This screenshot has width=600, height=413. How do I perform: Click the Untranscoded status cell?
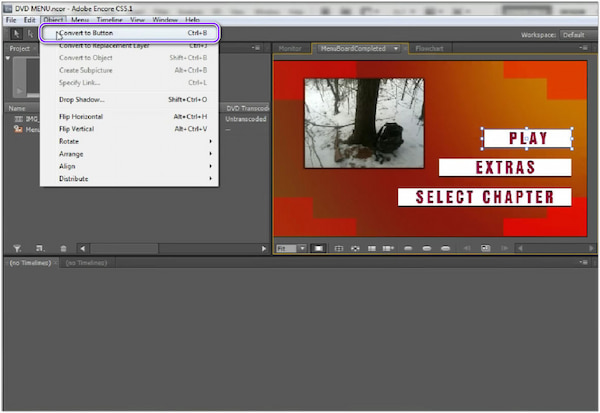tap(246, 119)
